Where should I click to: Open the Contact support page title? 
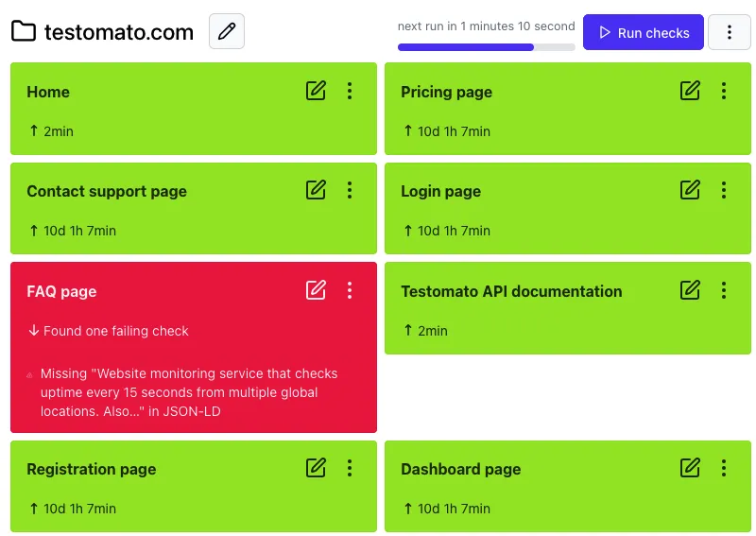click(107, 192)
